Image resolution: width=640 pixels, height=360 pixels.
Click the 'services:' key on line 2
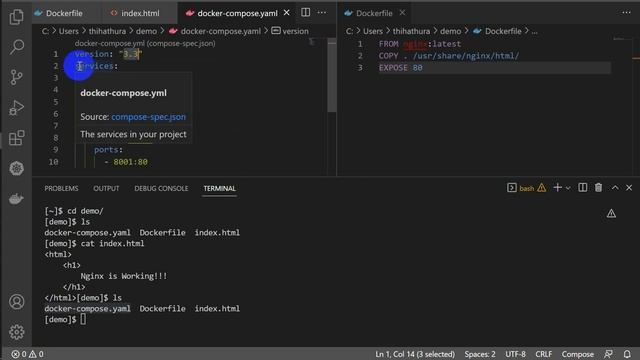tap(96, 66)
